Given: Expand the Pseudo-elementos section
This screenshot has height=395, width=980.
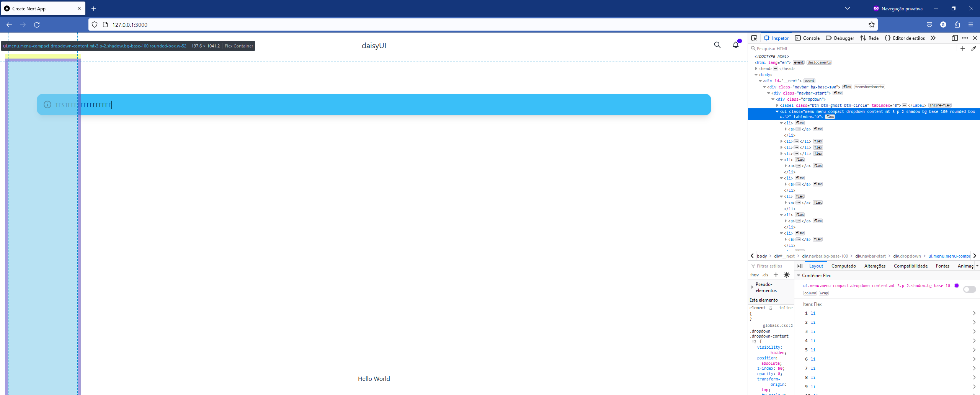Looking at the screenshot, I should click(753, 287).
